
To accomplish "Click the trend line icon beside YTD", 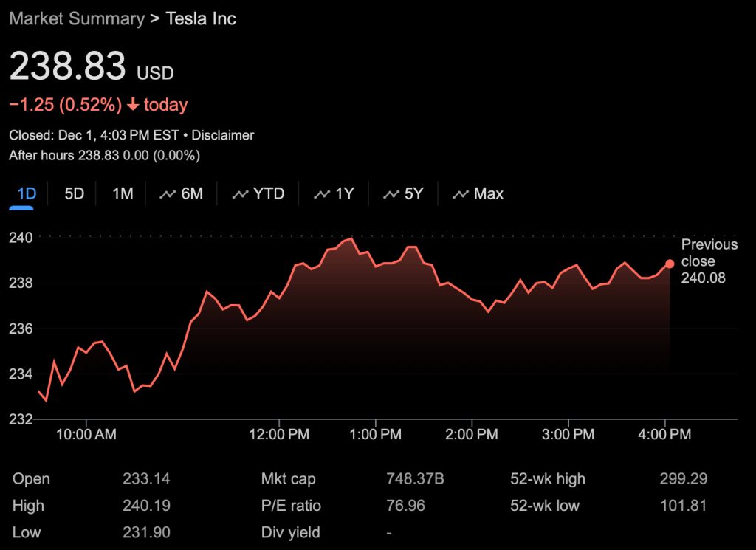I will 240,194.
